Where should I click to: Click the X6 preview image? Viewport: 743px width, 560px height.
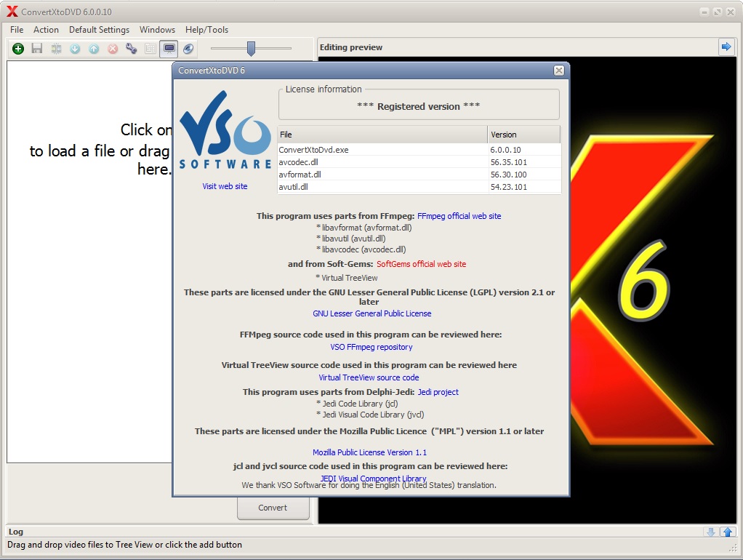[653, 289]
